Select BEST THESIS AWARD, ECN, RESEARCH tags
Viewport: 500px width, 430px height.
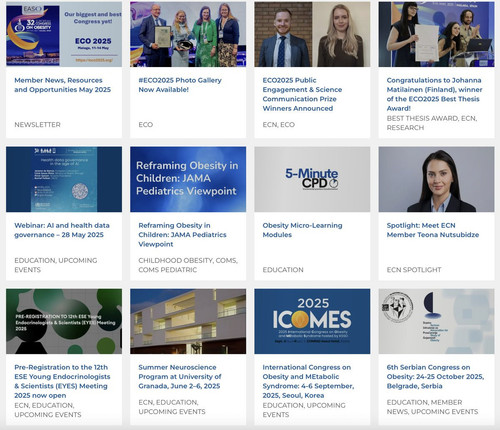[x=432, y=123]
